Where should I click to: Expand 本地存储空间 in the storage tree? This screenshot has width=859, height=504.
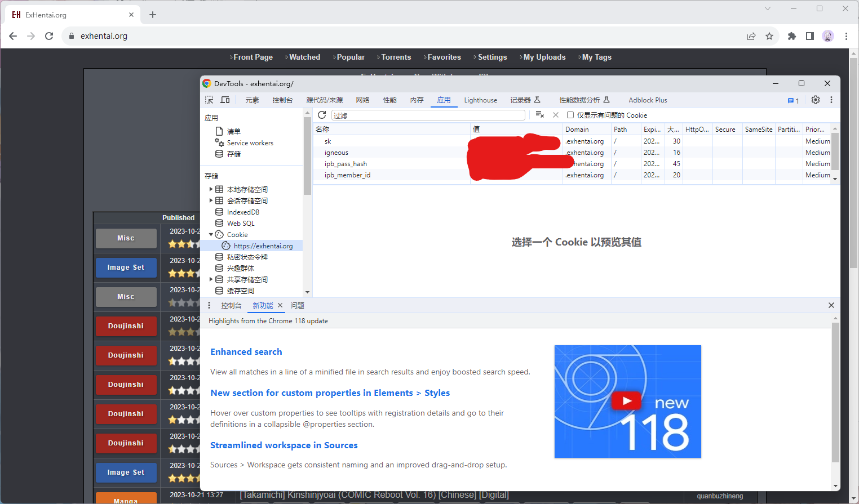[x=211, y=189]
